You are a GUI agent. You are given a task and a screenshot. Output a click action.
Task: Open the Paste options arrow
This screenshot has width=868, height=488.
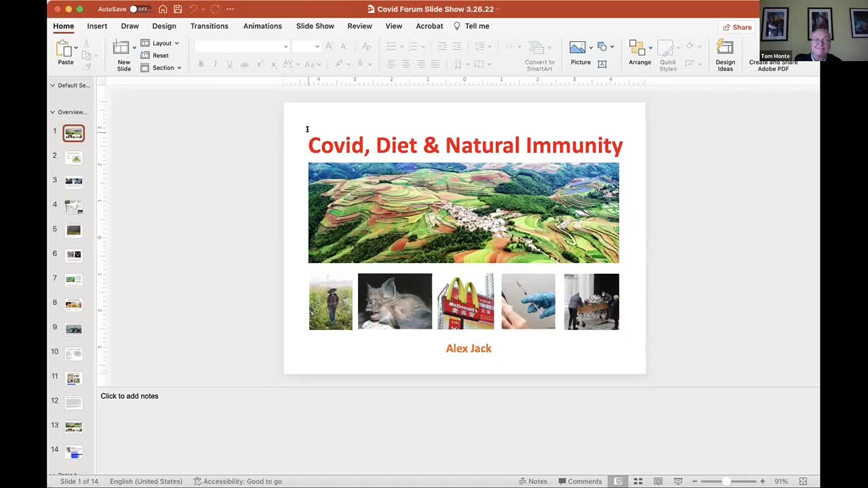76,49
